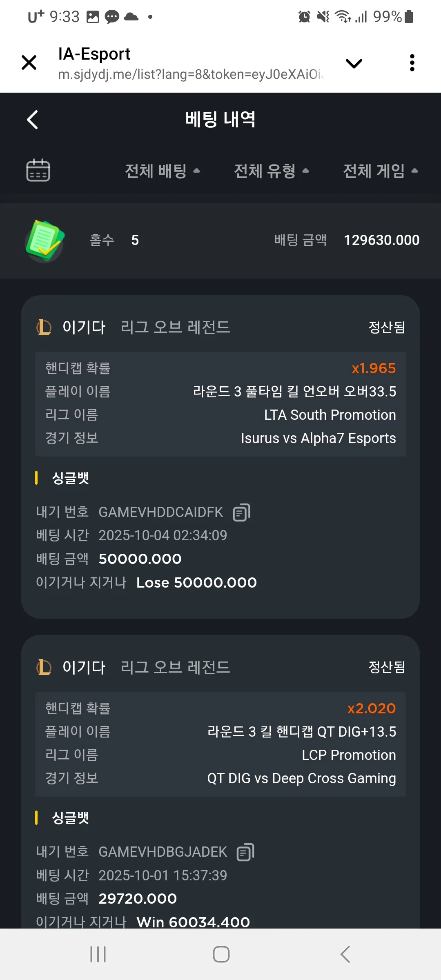
Task: Tap the Android navigation back button
Action: (345, 954)
